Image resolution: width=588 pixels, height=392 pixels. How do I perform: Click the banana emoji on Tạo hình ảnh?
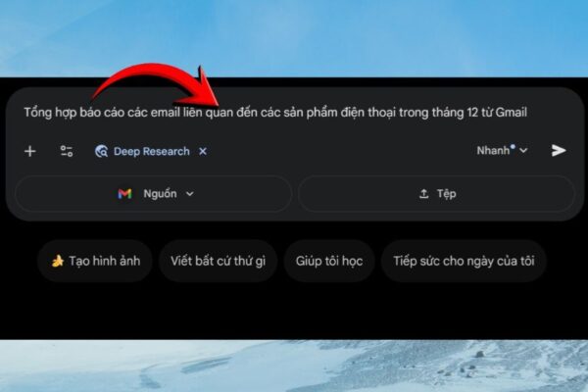[58, 261]
